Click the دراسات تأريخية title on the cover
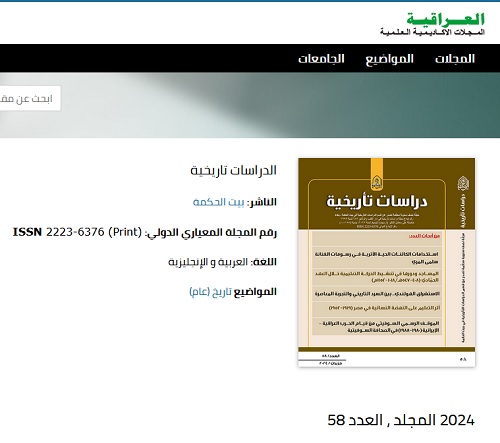 pos(377,201)
